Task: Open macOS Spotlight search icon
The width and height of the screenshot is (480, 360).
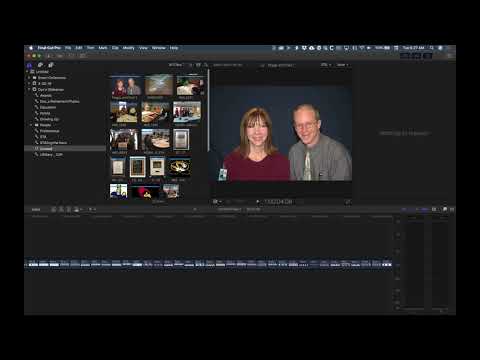Action: (432, 48)
